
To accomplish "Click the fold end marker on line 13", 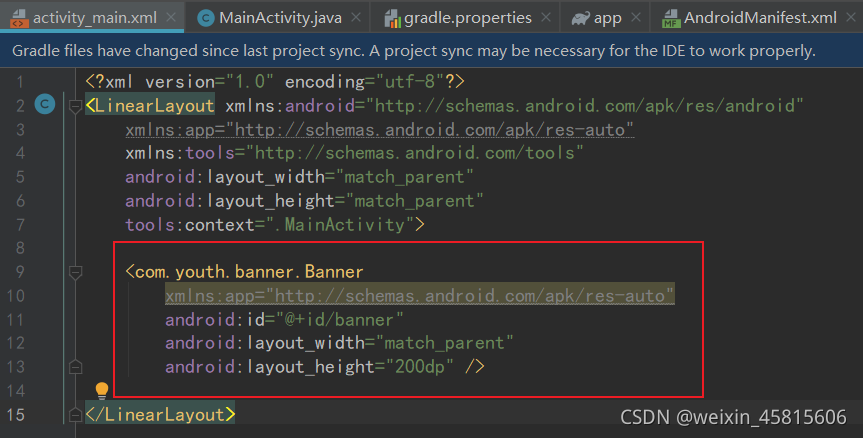I will tap(75, 366).
